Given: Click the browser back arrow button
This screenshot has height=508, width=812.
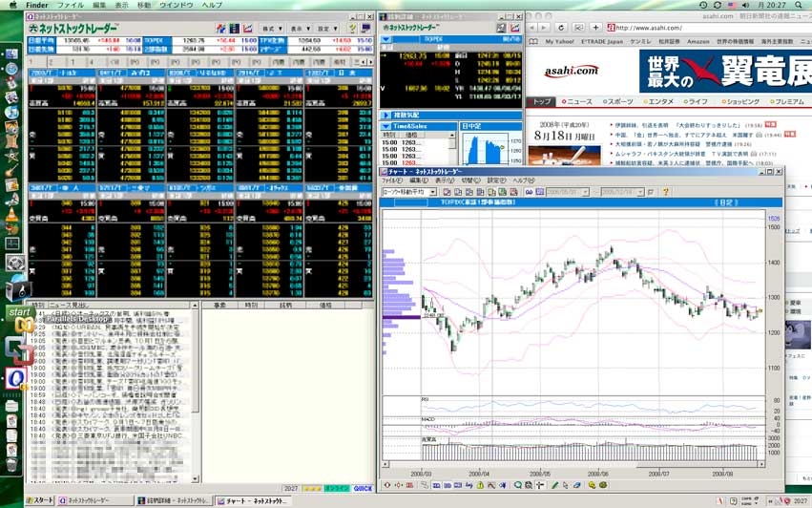Looking at the screenshot, I should coord(532,28).
